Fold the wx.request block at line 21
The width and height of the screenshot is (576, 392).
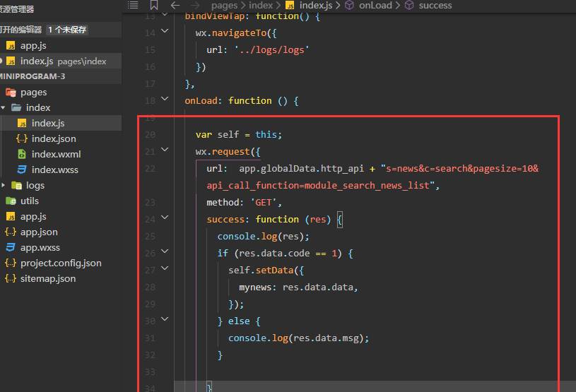click(165, 150)
